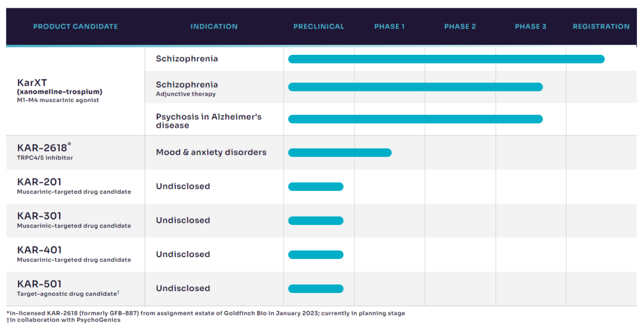
Task: Click the PHASE 2 column header
Action: click(x=460, y=26)
